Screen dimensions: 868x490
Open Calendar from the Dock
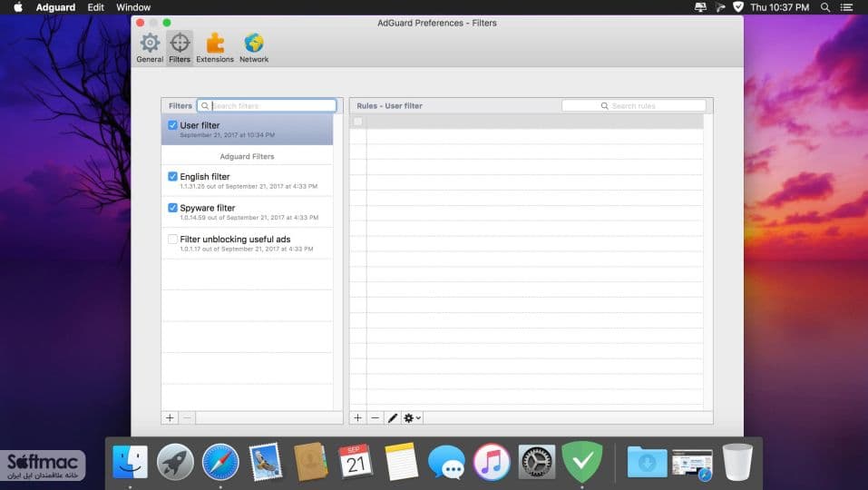pyautogui.click(x=356, y=462)
